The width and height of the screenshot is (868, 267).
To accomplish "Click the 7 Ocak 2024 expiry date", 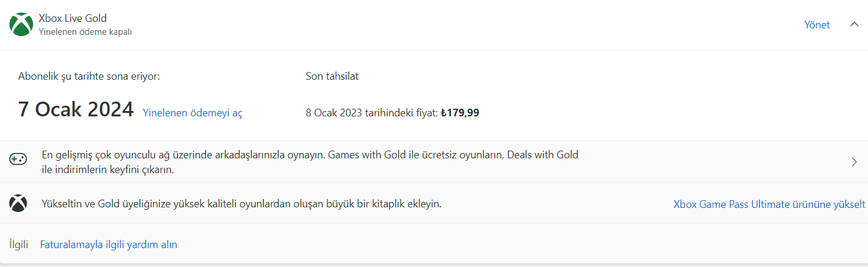I will click(76, 110).
